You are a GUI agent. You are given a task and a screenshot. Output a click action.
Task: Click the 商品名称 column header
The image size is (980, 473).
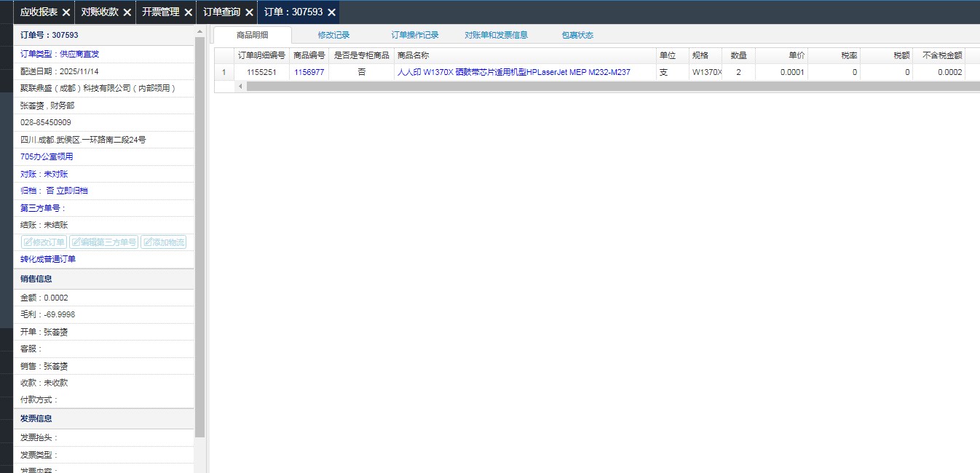pyautogui.click(x=414, y=55)
